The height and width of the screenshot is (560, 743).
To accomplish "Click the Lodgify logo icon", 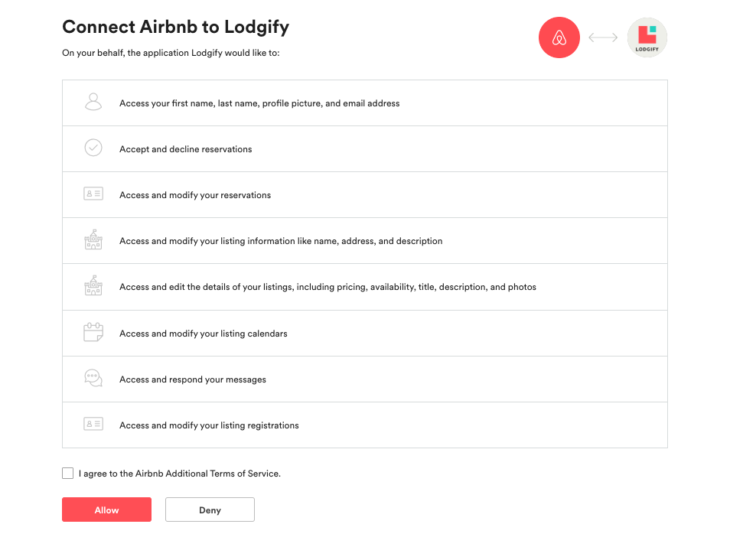I will (647, 37).
